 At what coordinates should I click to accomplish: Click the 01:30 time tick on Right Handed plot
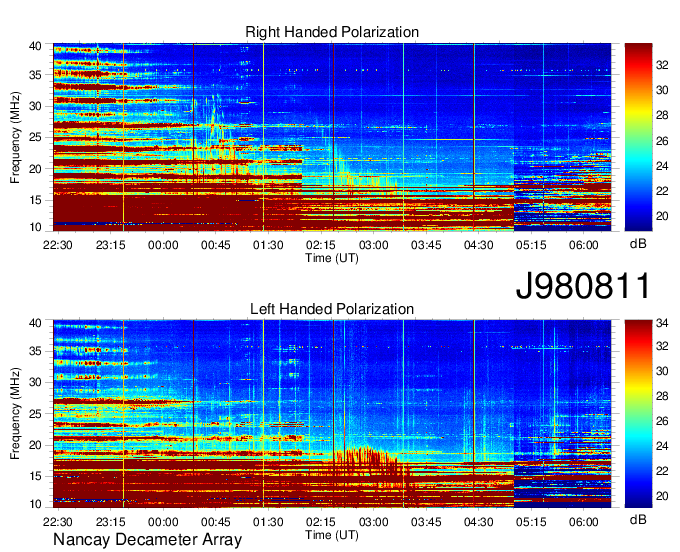click(268, 245)
